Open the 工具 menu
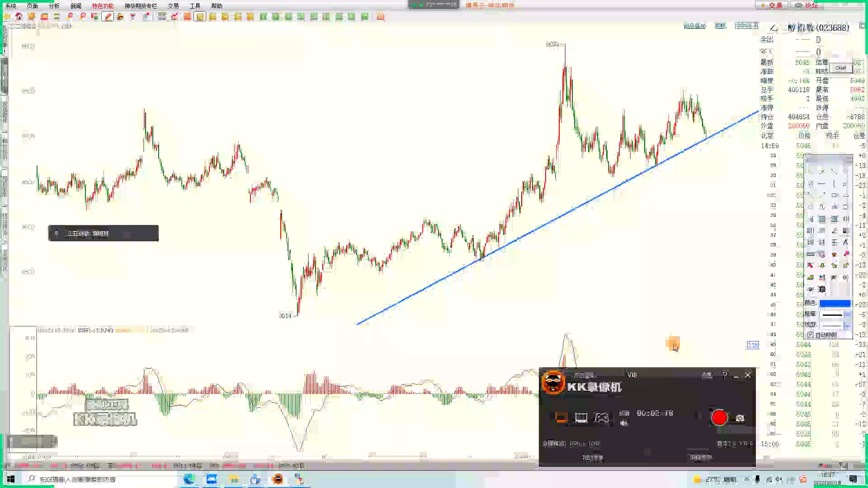 tap(195, 6)
